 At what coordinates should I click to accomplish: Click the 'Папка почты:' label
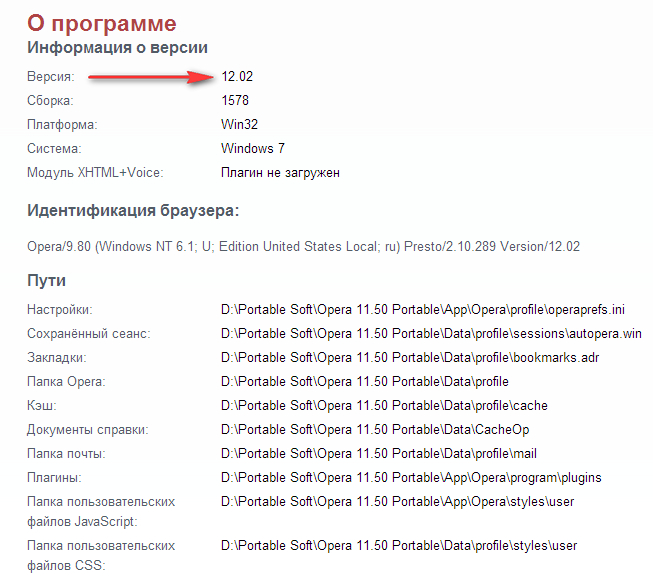click(66, 453)
